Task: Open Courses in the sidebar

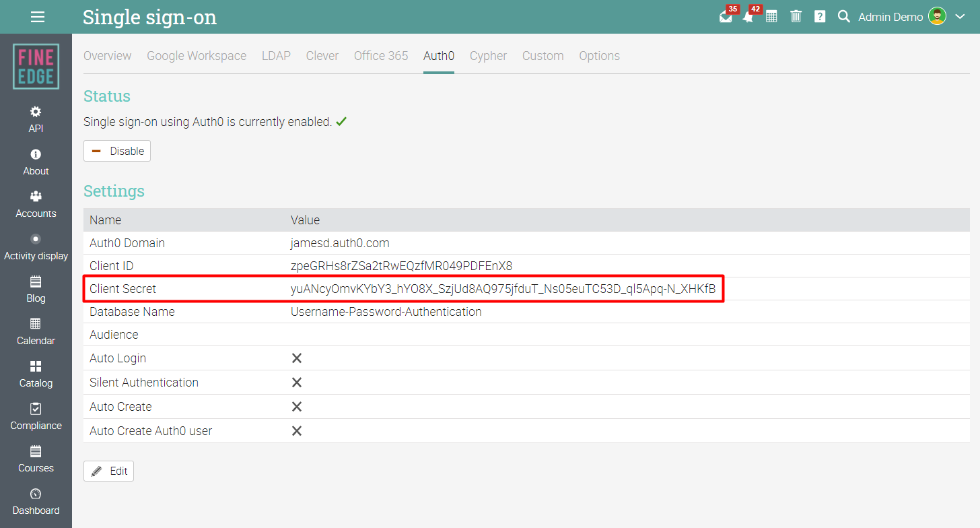Action: [36, 459]
